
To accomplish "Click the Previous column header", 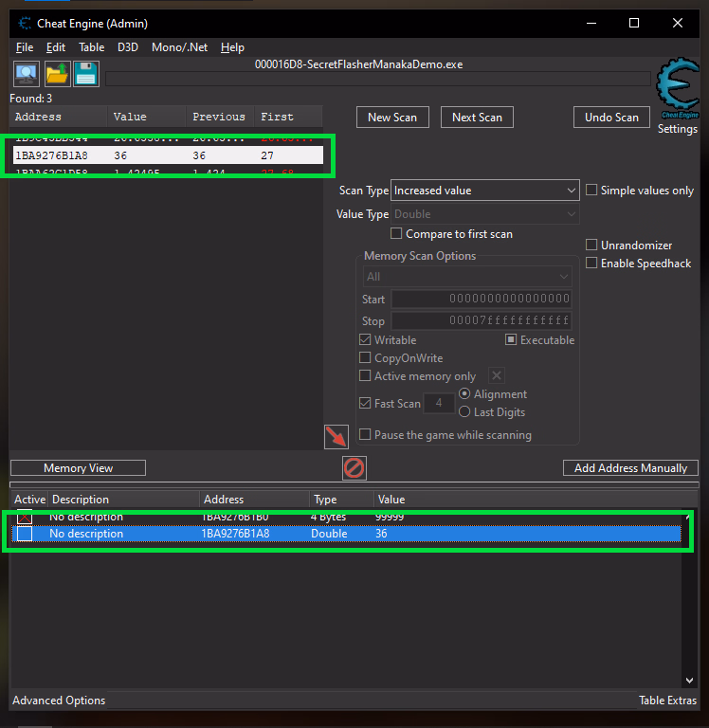I will 220,117.
